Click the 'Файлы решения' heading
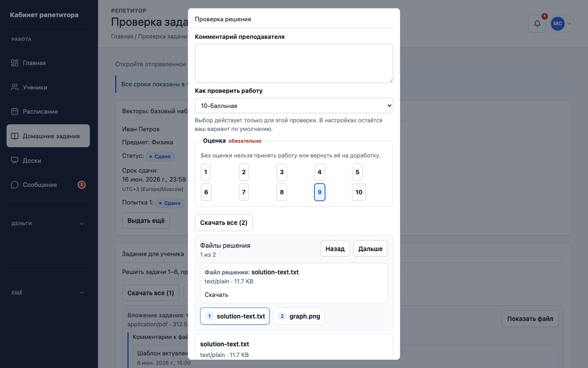The width and height of the screenshot is (588, 368). click(225, 245)
